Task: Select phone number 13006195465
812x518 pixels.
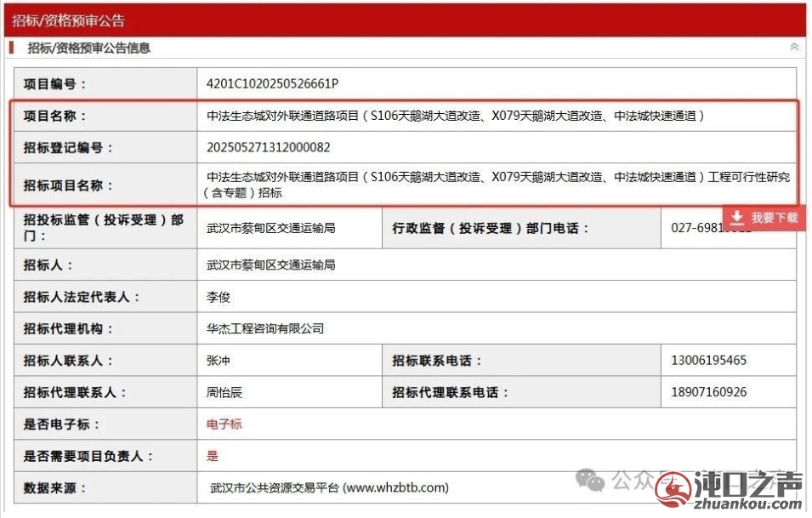Action: (709, 361)
